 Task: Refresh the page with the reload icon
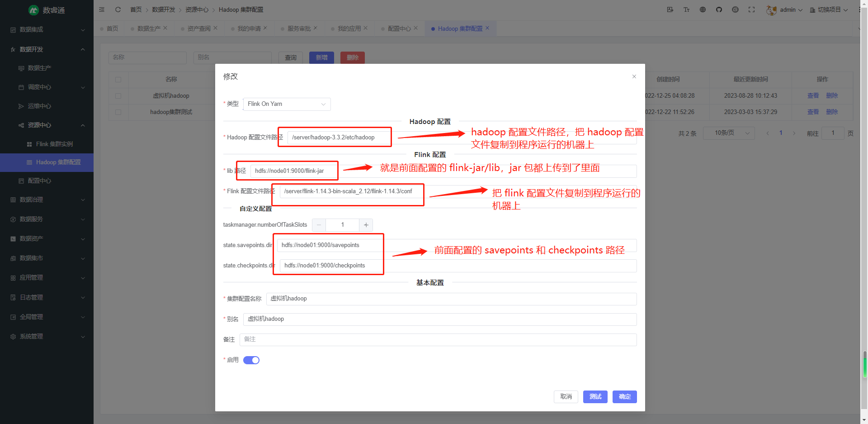click(x=118, y=9)
